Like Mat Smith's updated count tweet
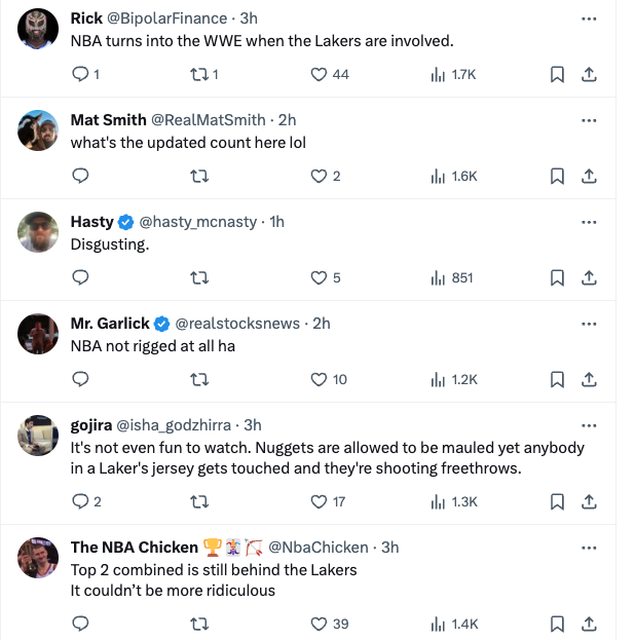The height and width of the screenshot is (640, 635). (x=319, y=176)
